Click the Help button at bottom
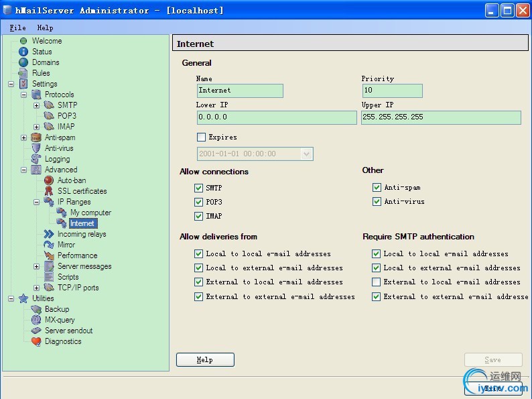The width and height of the screenshot is (532, 399). pos(205,359)
